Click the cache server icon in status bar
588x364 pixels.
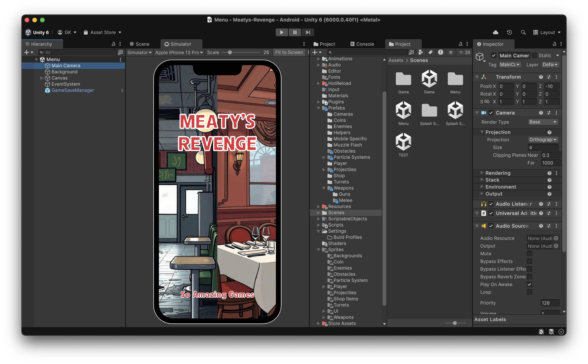551,332
